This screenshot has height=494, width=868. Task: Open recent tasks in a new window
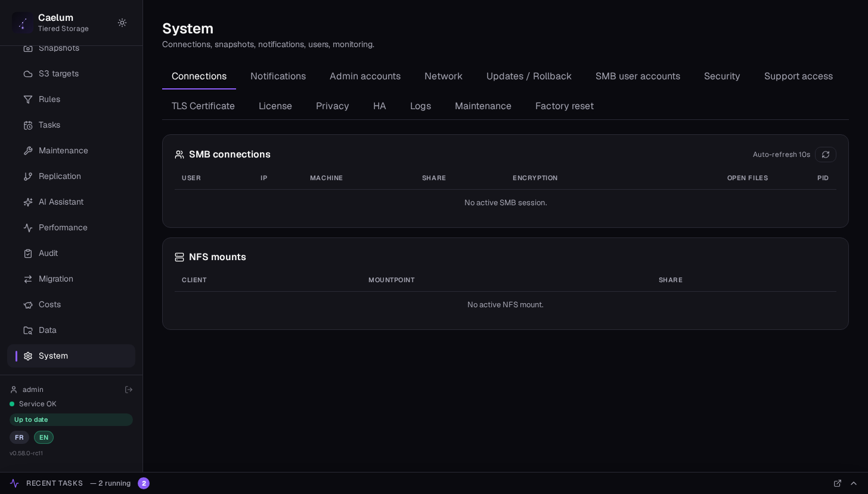(x=838, y=483)
